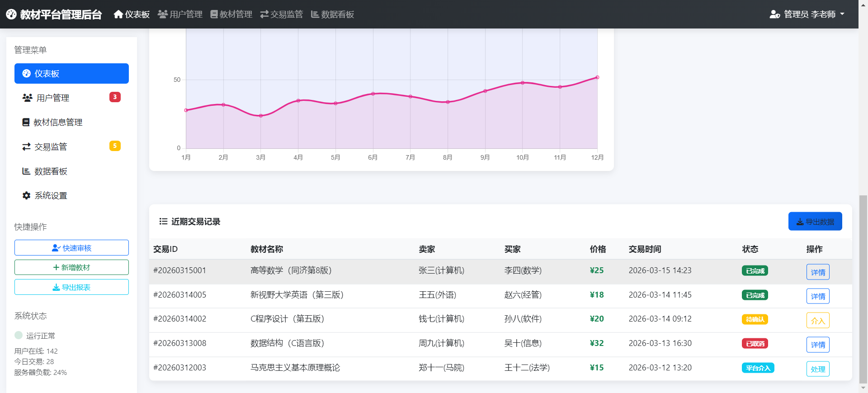Screen dimensions: 868x393
Task: Click the 导出数据 button
Action: point(815,221)
